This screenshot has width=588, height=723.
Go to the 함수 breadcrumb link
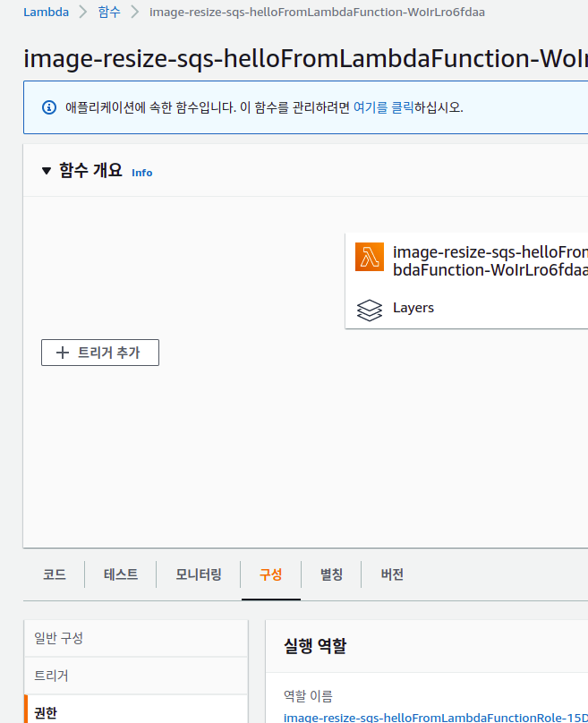109,12
